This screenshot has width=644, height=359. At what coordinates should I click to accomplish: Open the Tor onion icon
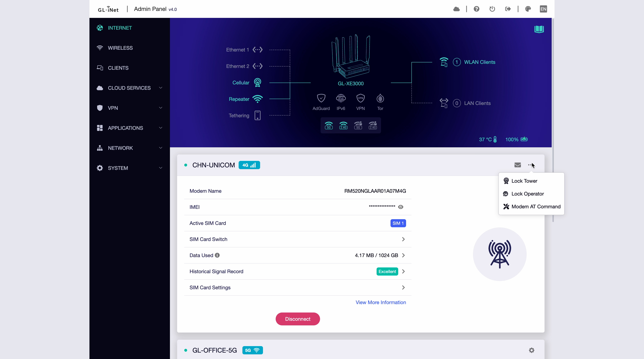[x=380, y=98]
